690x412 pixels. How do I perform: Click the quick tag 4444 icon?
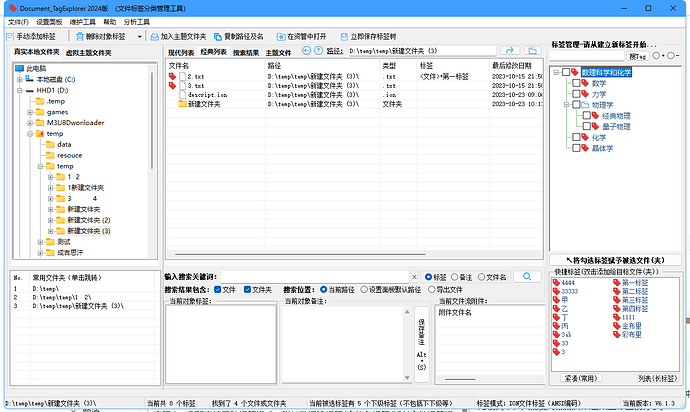556,283
